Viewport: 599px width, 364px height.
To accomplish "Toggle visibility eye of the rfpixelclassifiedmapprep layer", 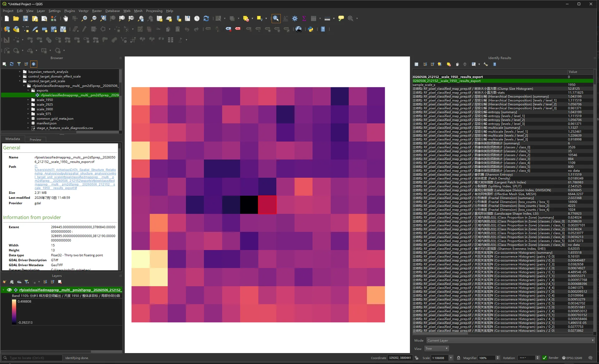I will click(9, 290).
